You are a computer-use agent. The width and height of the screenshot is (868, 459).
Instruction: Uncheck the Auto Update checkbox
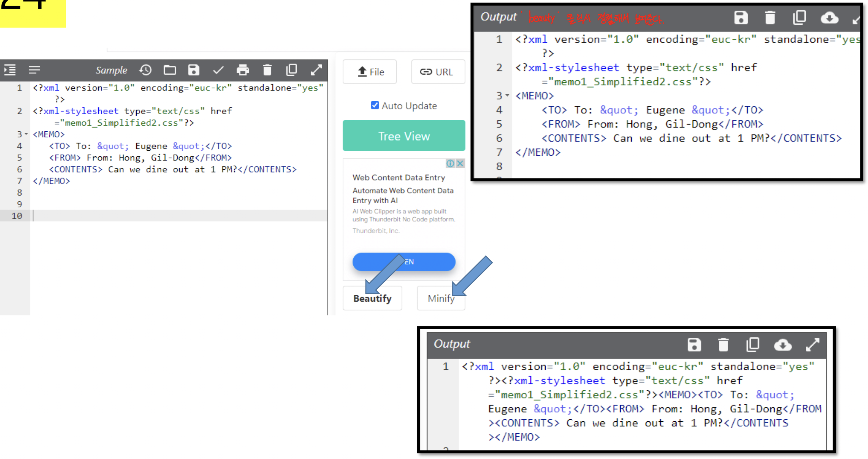tap(375, 105)
